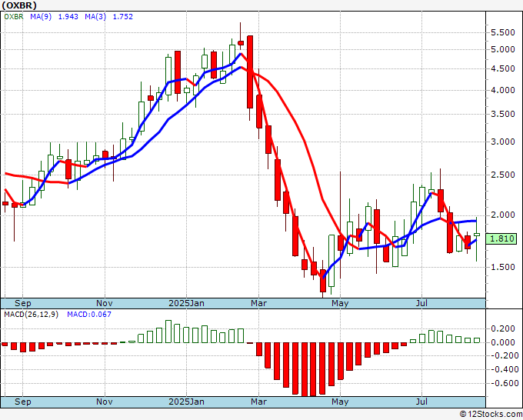Click the 0.200 MACD axis label
This screenshot has height=420, width=523.
click(x=503, y=329)
